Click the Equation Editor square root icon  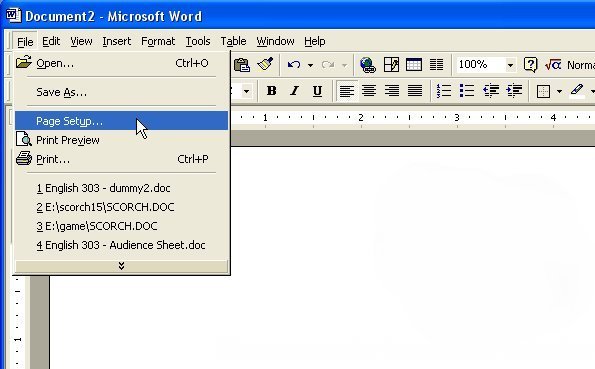[553, 65]
